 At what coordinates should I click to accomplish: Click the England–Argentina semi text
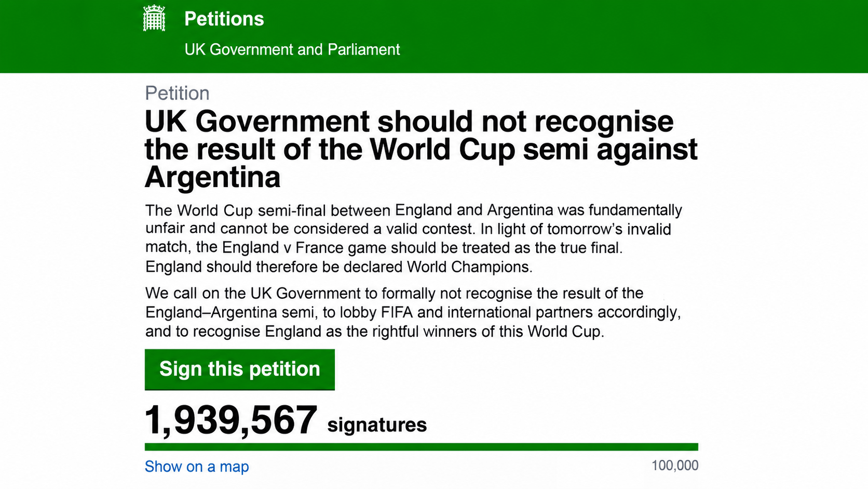pyautogui.click(x=229, y=312)
